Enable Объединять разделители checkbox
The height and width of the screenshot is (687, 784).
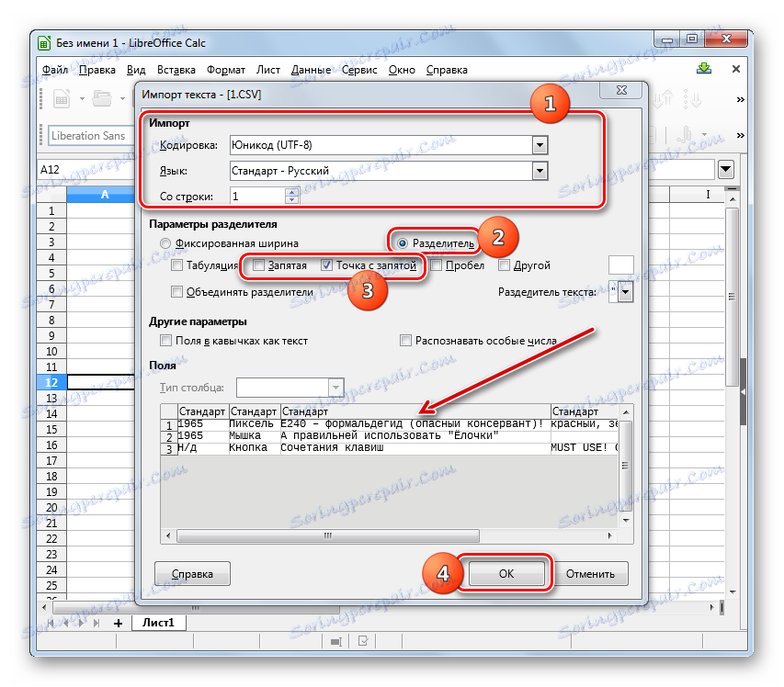[176, 292]
